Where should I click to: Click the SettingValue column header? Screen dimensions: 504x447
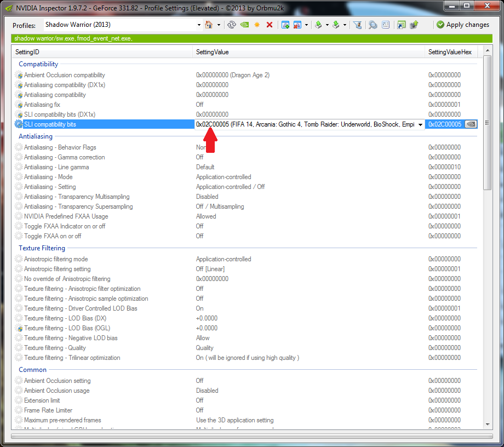pos(308,52)
